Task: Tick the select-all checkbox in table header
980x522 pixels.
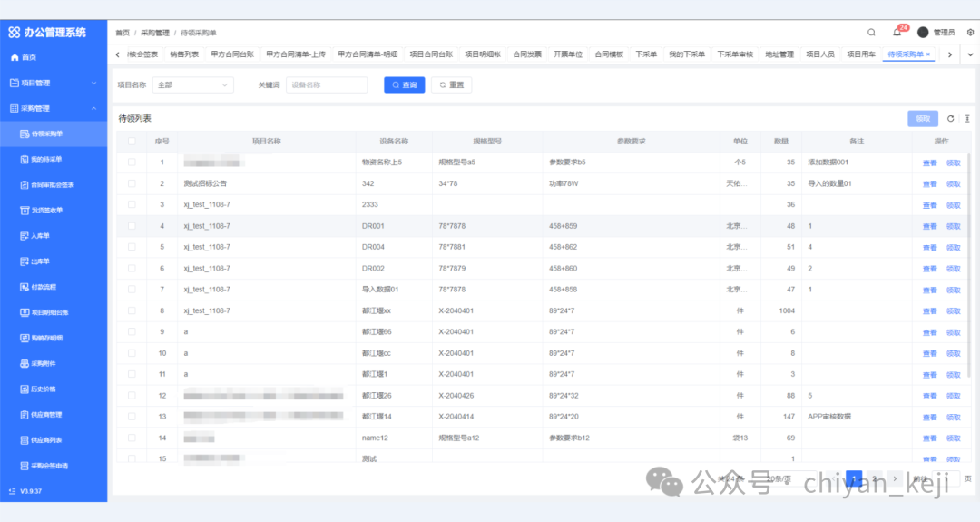Action: [132, 142]
